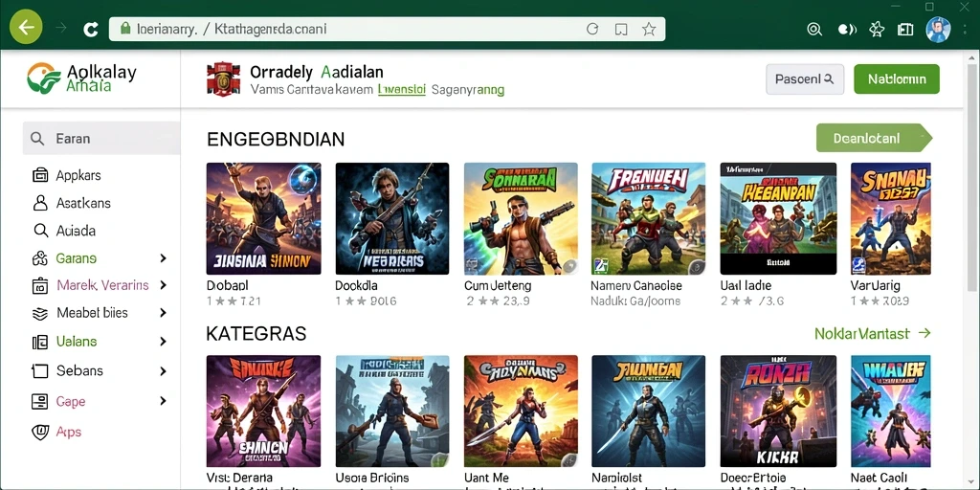Select the Saganyrang tab

click(468, 90)
